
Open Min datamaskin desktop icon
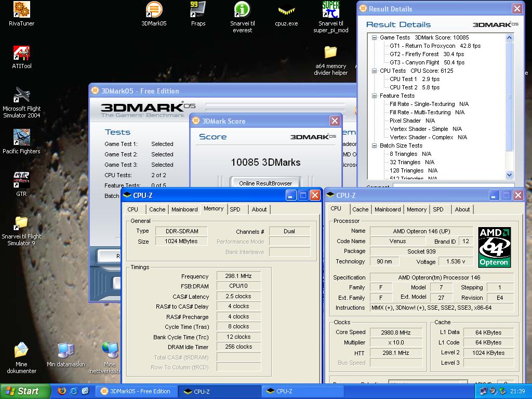[x=66, y=355]
